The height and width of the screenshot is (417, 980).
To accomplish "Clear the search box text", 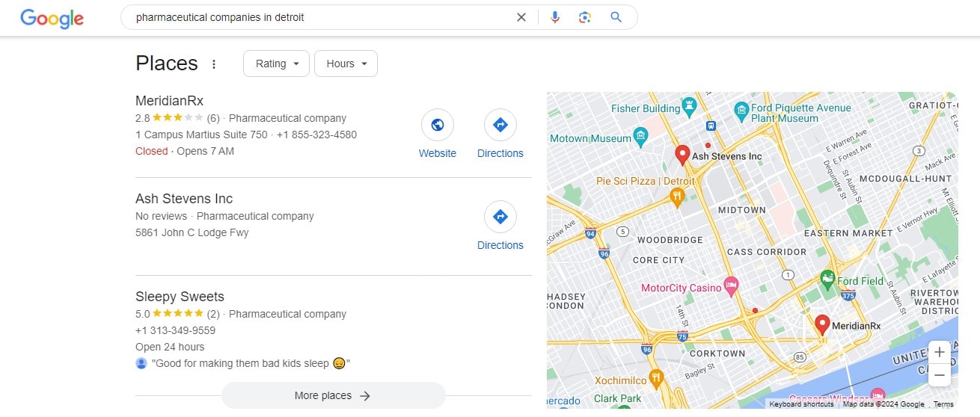I will tap(521, 17).
